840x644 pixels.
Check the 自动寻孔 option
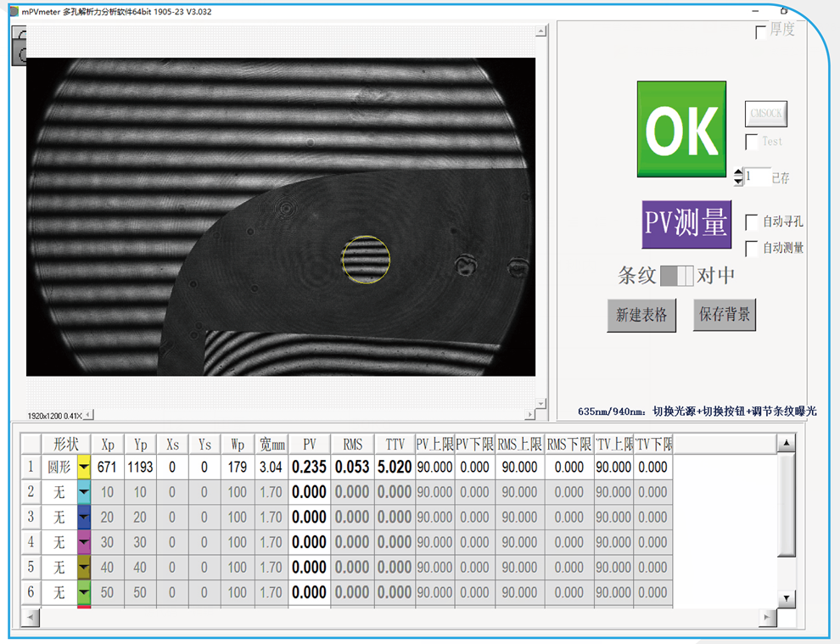pos(751,222)
